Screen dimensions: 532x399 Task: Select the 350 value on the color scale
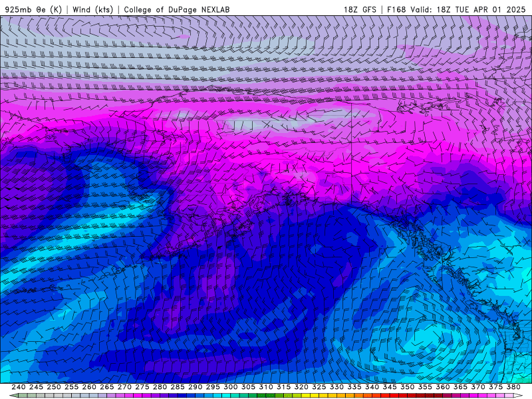click(x=407, y=387)
